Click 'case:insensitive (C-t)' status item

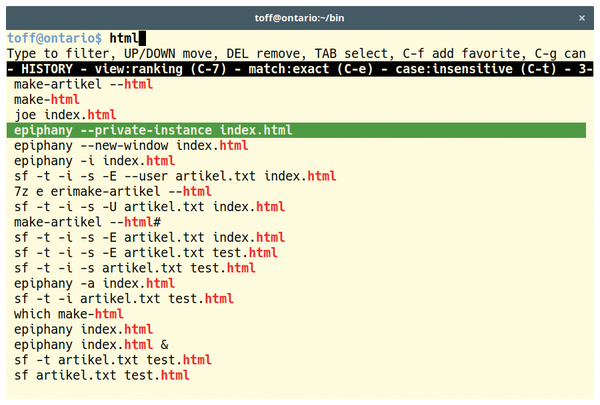click(476, 69)
